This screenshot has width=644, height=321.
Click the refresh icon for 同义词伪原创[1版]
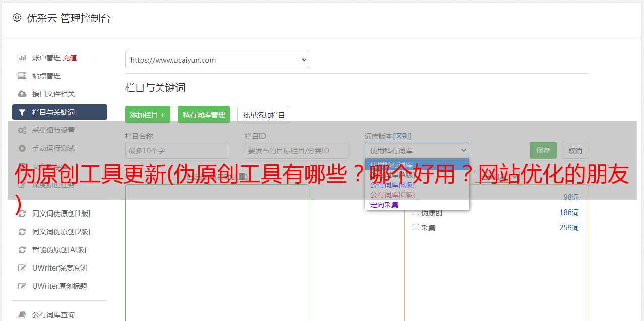pos(22,213)
